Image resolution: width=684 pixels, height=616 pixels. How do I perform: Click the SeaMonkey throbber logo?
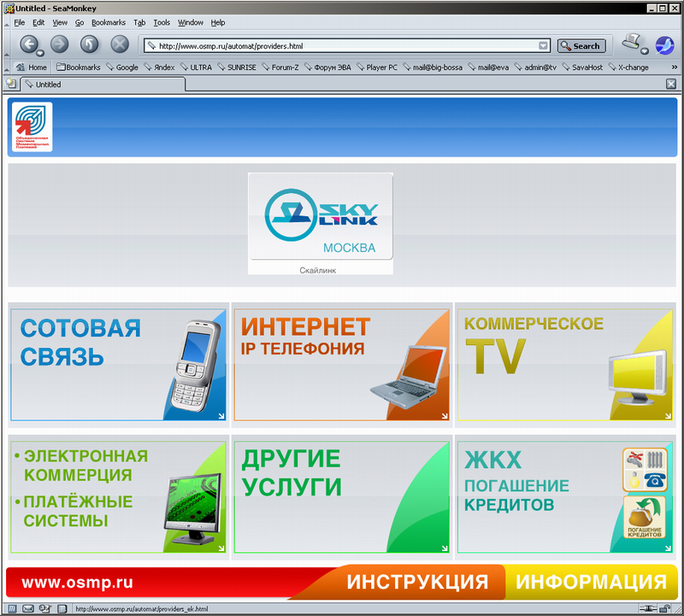(665, 45)
